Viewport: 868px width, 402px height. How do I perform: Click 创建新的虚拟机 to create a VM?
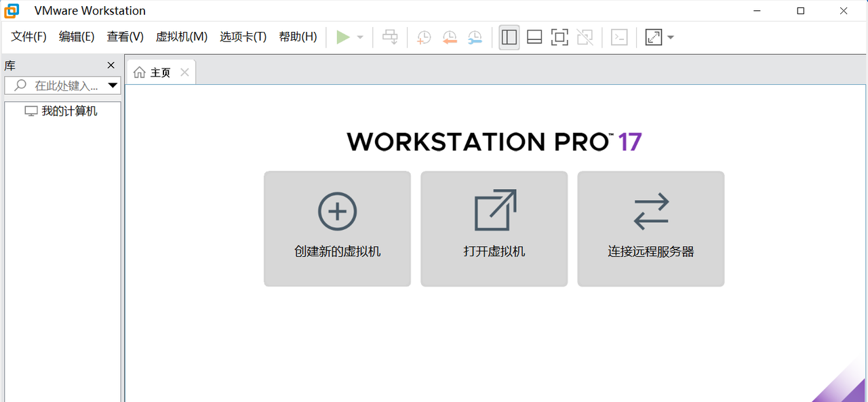pyautogui.click(x=337, y=228)
